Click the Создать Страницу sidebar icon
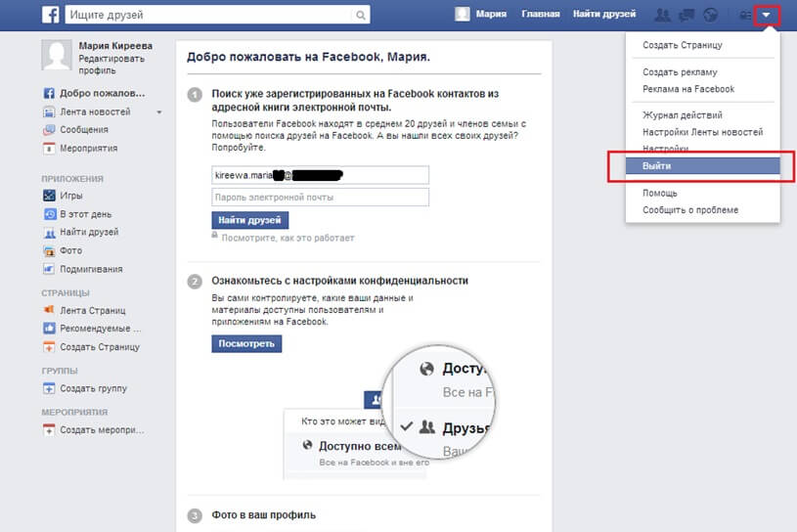This screenshot has height=532, width=797. tap(49, 347)
